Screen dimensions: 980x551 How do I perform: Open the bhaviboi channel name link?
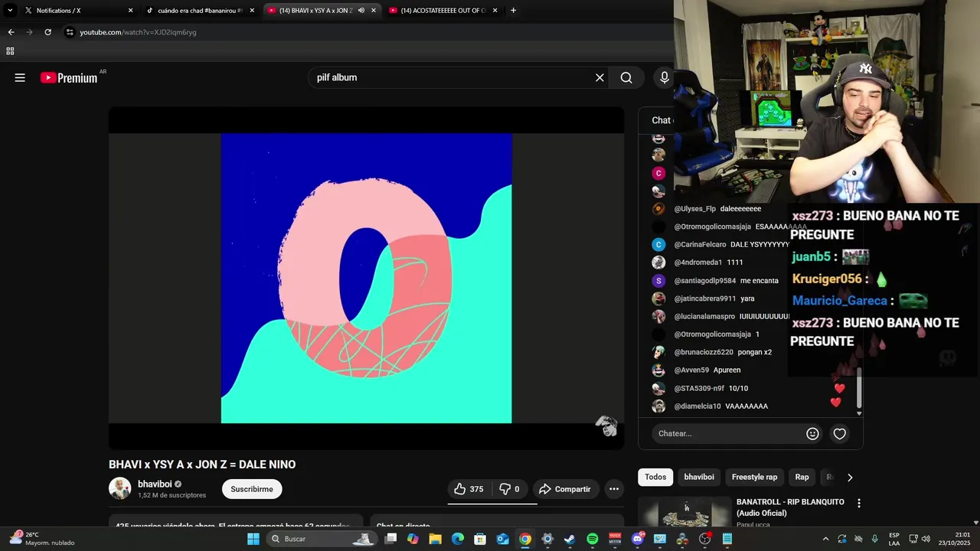155,484
